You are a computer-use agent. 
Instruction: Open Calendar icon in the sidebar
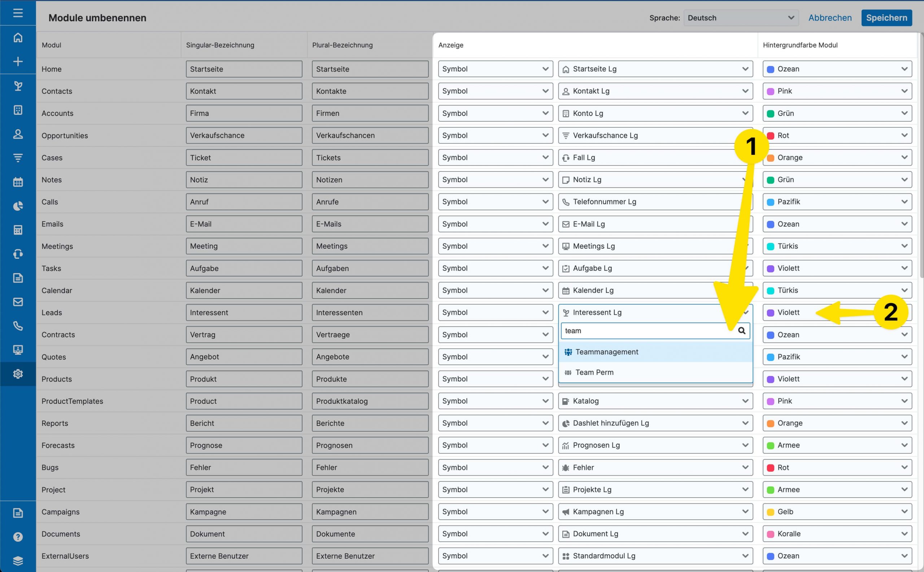click(x=18, y=182)
